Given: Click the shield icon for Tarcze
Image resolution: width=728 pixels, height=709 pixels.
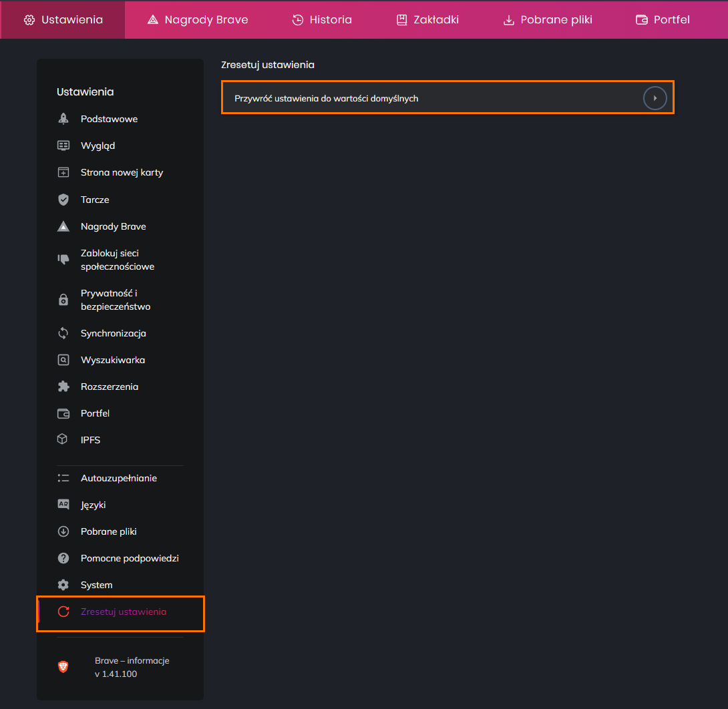Looking at the screenshot, I should [x=63, y=200].
